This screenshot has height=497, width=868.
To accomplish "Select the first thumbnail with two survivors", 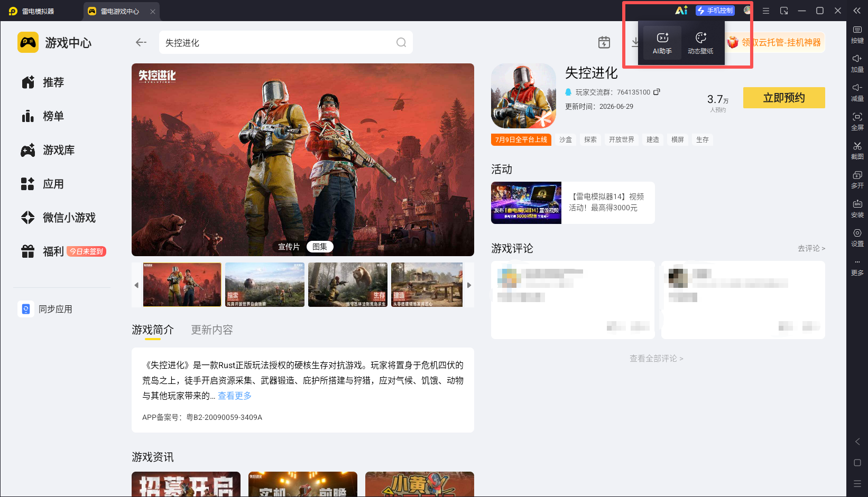I will coord(182,285).
